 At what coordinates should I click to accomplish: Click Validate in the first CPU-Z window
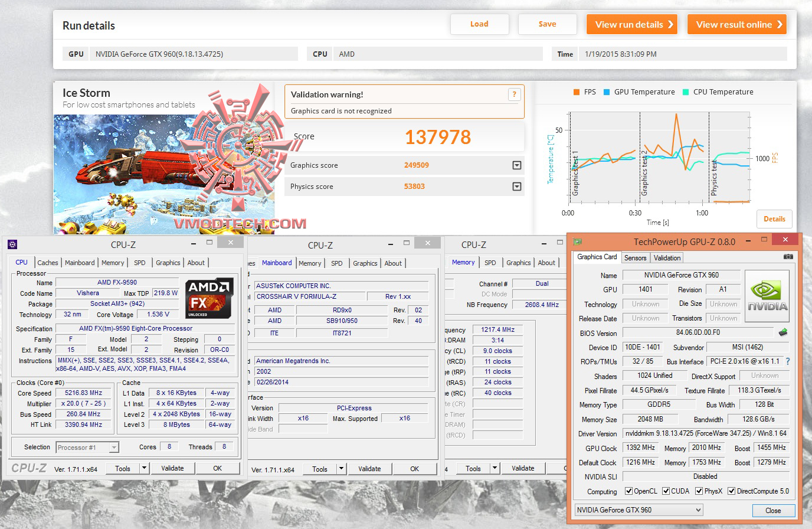[172, 468]
